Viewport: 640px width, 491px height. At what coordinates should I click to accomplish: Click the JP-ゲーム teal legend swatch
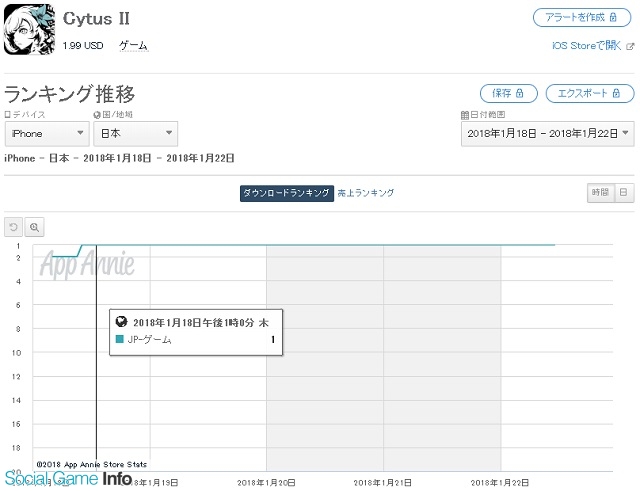coord(120,339)
